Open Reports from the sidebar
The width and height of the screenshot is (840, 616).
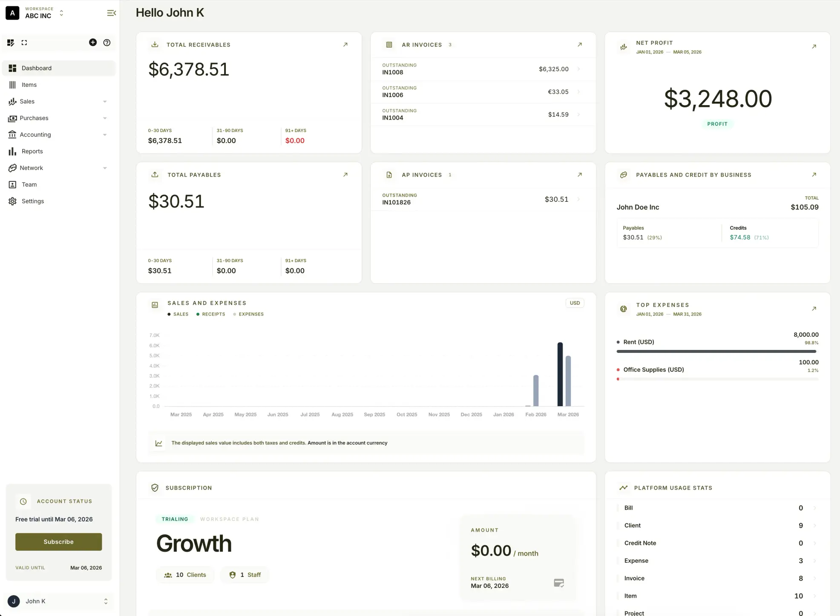coord(32,151)
